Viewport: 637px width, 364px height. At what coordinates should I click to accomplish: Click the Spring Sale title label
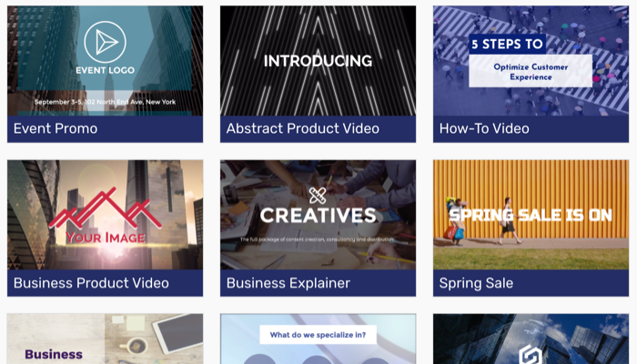(x=476, y=283)
